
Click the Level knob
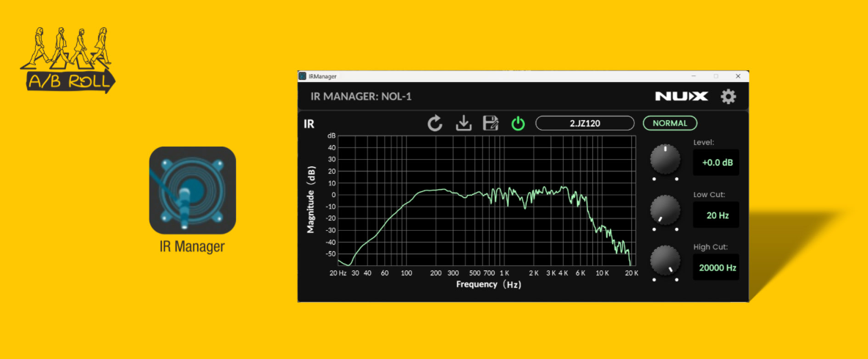point(665,159)
